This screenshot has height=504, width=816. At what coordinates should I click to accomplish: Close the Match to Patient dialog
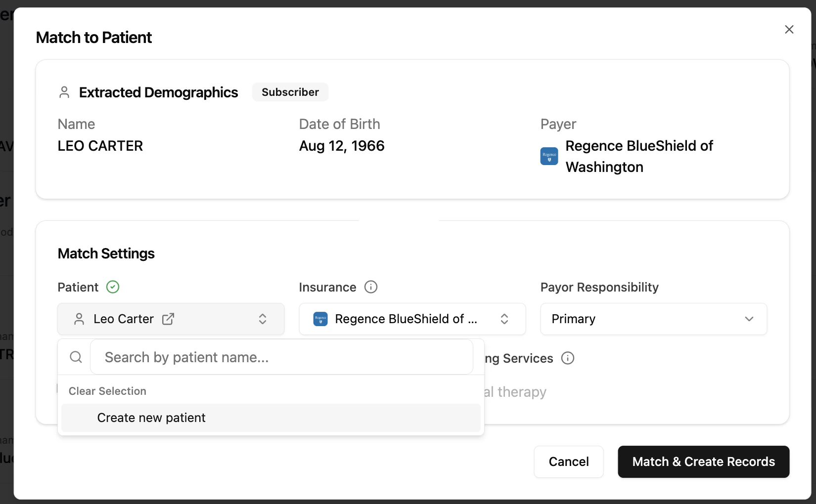(789, 29)
